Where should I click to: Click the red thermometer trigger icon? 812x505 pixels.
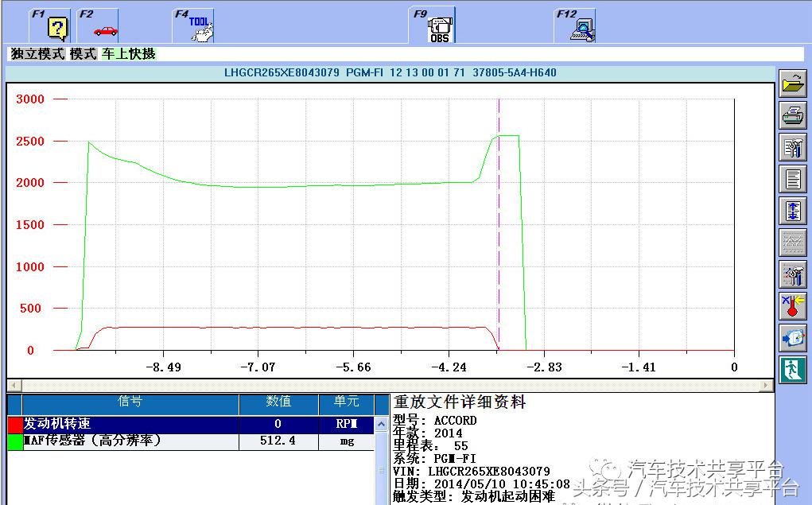click(793, 307)
